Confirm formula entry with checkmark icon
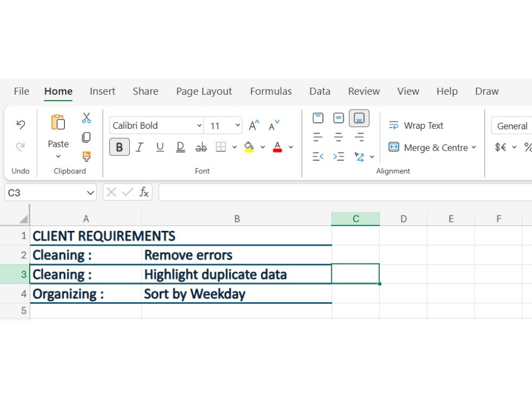The image size is (532, 399). click(x=128, y=193)
